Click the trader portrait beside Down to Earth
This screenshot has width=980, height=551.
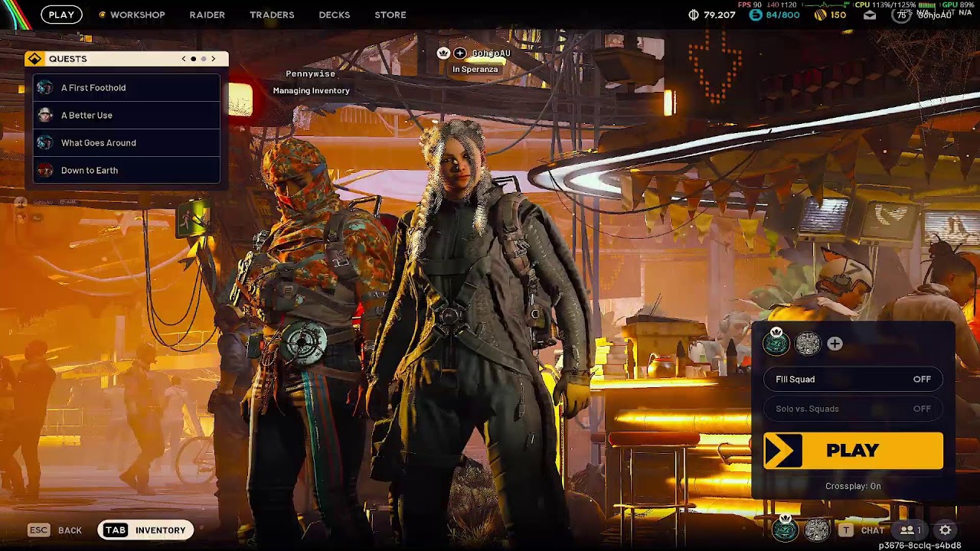(x=45, y=170)
